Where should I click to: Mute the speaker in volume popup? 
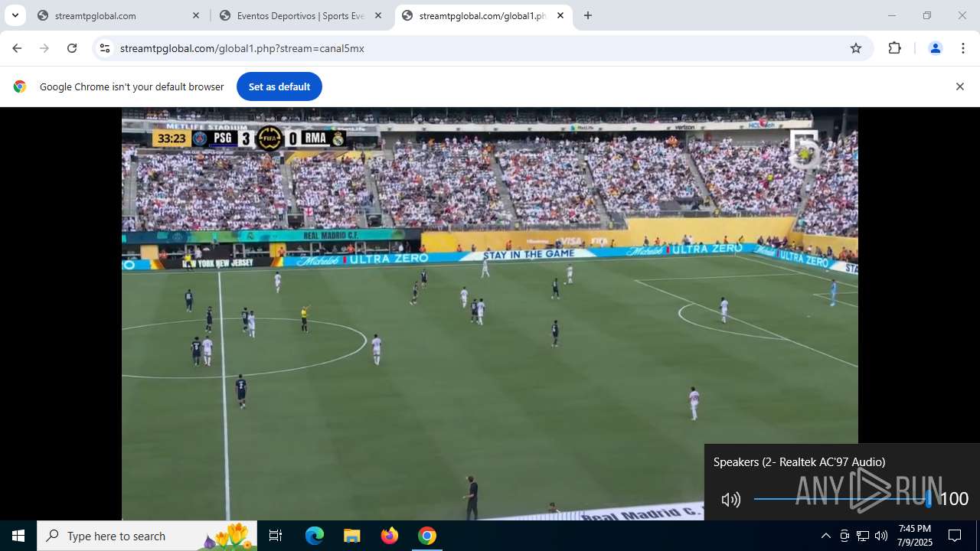730,500
